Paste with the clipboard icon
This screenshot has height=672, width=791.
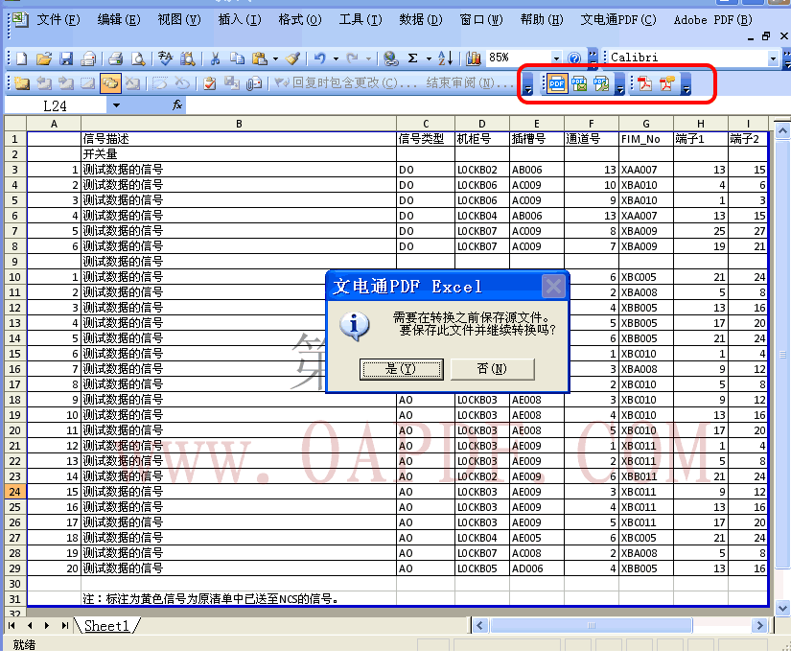tap(259, 58)
